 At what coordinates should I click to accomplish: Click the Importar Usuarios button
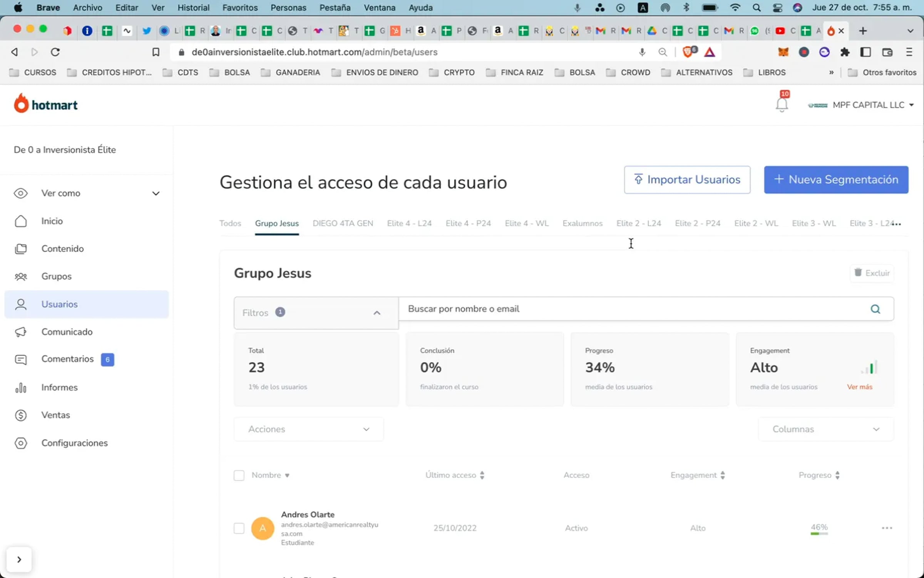pyautogui.click(x=687, y=180)
